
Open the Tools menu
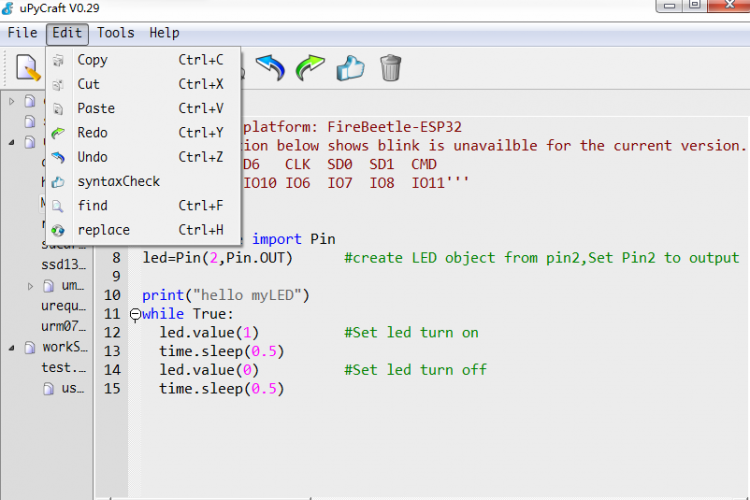coord(116,33)
